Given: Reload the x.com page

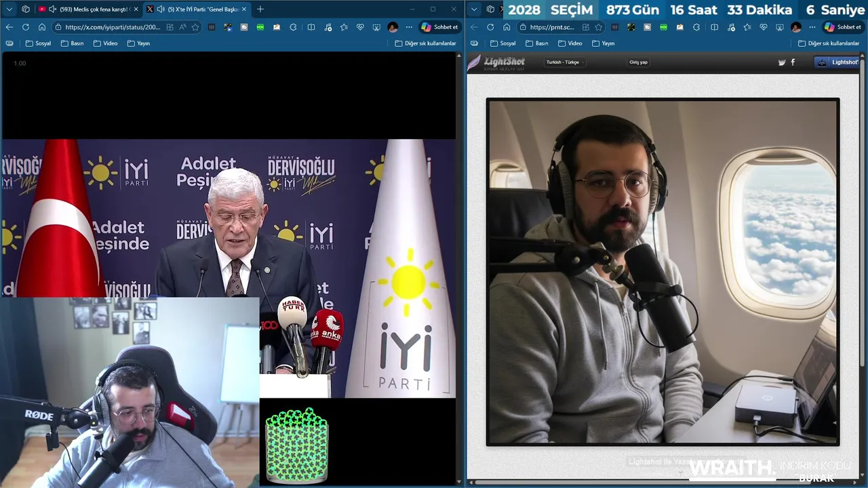Looking at the screenshot, I should [x=26, y=27].
